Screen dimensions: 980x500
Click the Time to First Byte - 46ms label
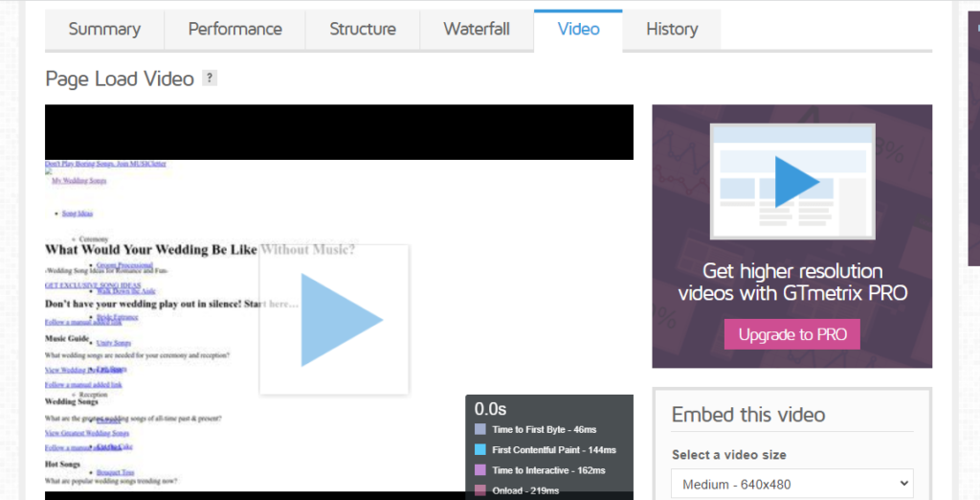544,429
